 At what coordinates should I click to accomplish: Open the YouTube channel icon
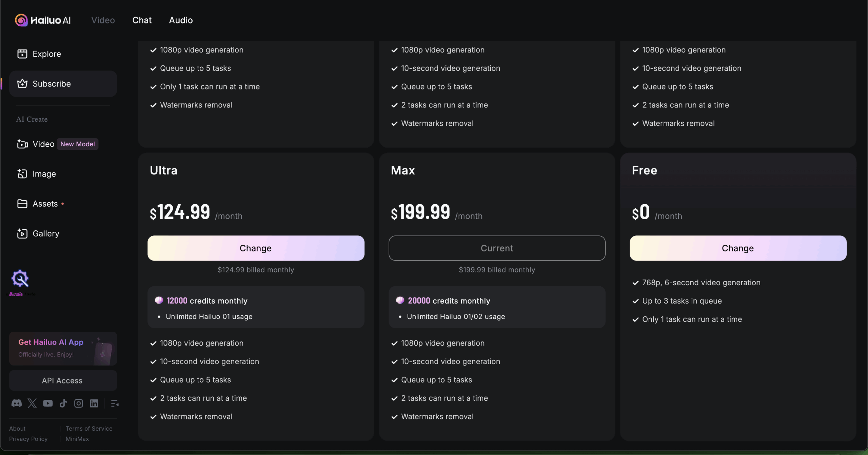pos(48,403)
